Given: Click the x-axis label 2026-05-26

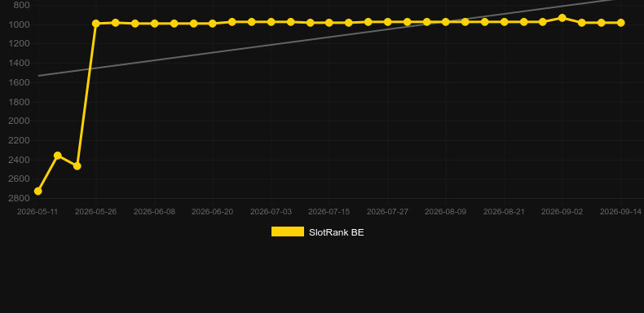Looking at the screenshot, I should 95,212.
